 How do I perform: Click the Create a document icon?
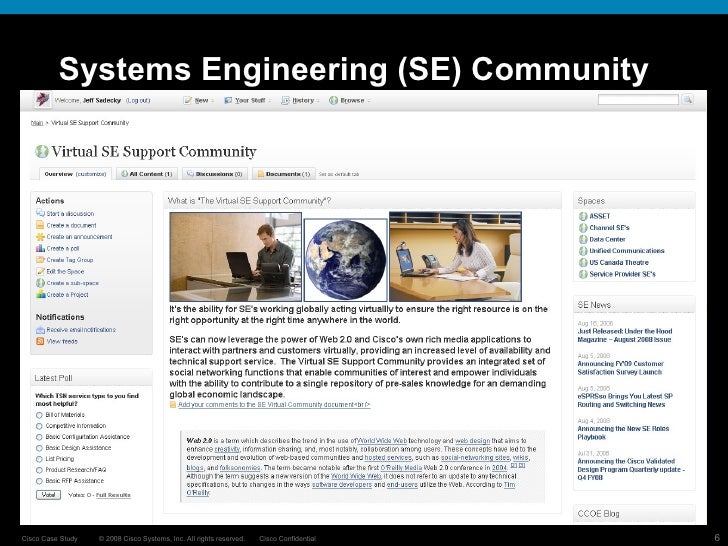(x=40, y=225)
